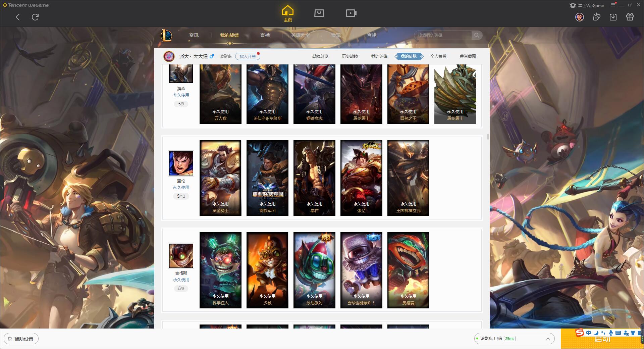Click the League of Legends logo
Screen dimensions: 644x349
(x=166, y=35)
